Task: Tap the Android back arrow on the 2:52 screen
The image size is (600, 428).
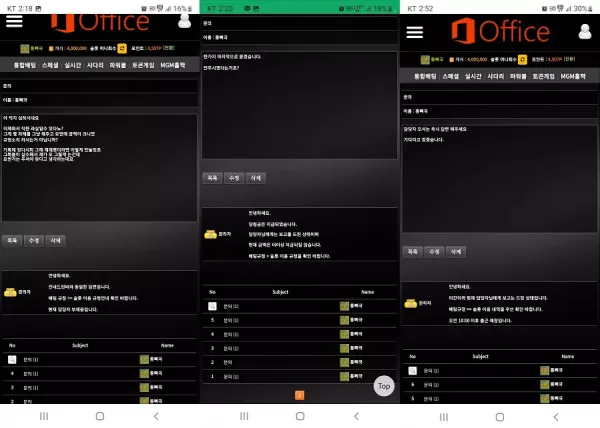Action: [556, 417]
